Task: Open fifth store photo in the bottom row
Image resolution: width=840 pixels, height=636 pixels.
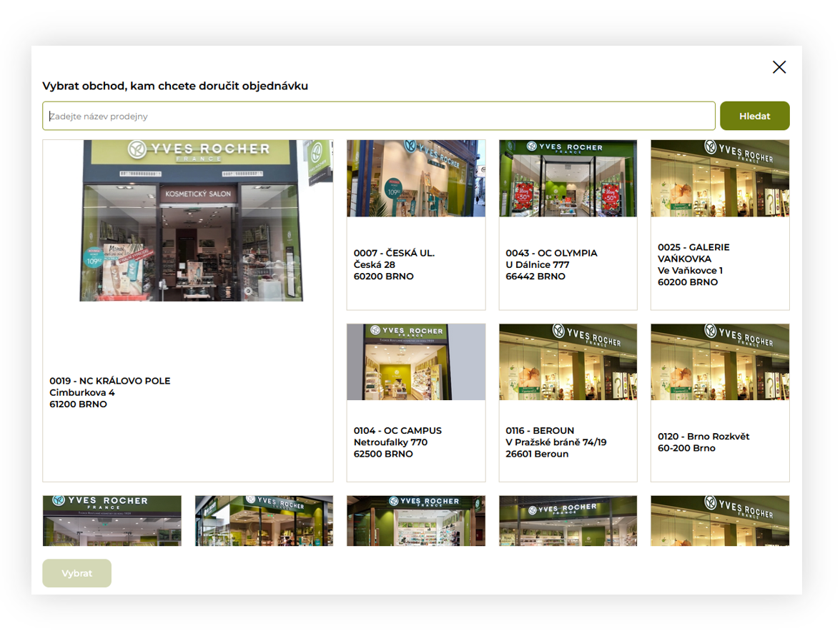Action: point(720,521)
